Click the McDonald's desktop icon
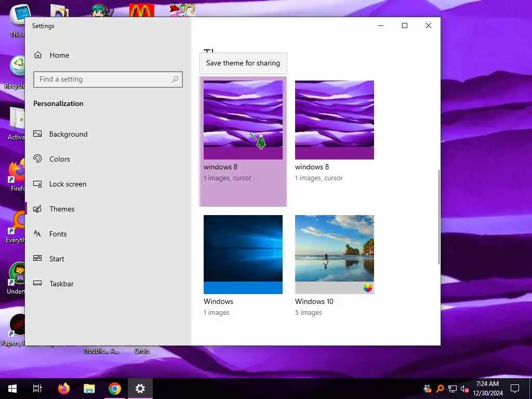 pyautogui.click(x=142, y=10)
